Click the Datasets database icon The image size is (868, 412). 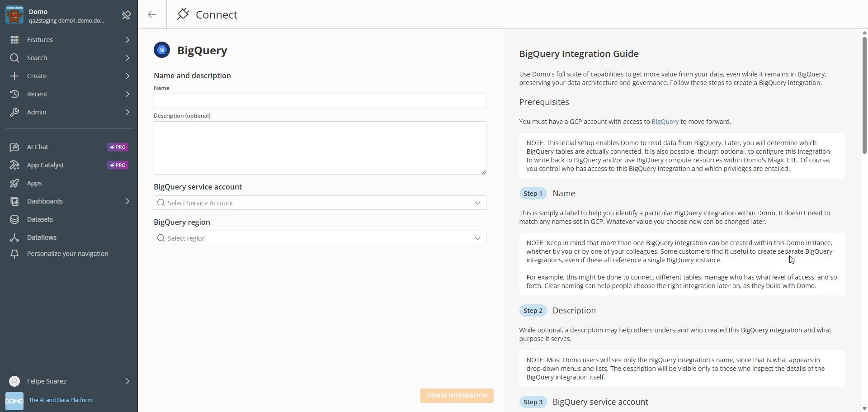click(x=14, y=219)
